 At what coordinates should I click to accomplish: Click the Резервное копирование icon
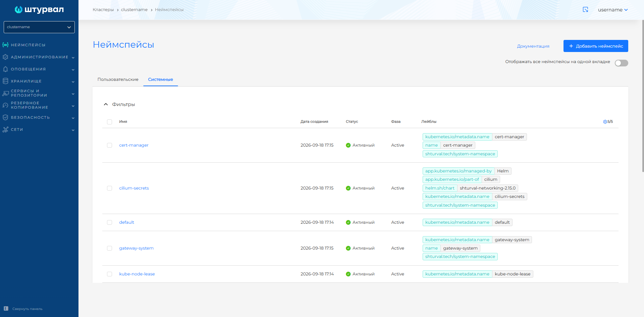tap(5, 105)
